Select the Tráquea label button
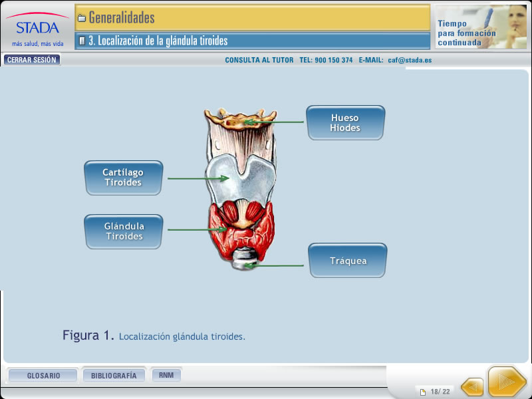Image resolution: width=532 pixels, height=399 pixels. coord(348,260)
